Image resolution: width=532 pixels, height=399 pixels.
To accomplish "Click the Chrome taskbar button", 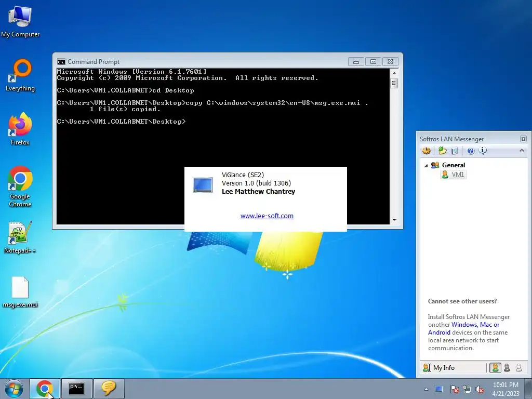I will pyautogui.click(x=45, y=389).
